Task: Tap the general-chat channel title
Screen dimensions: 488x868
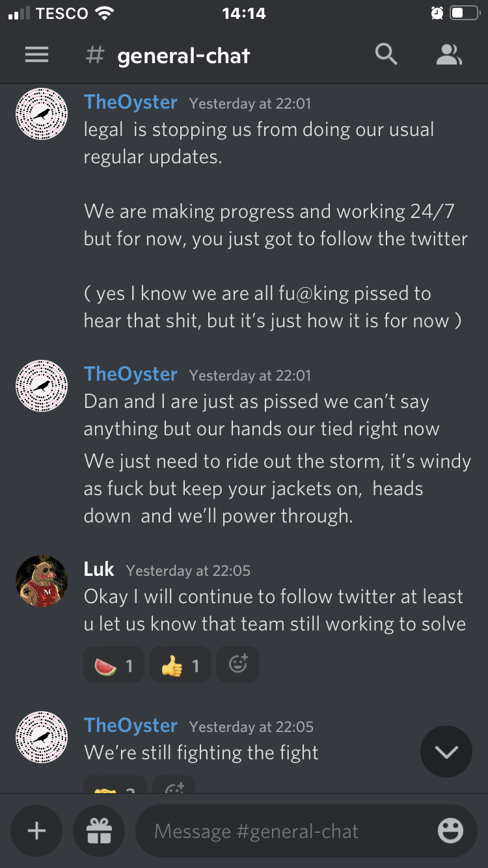Action: coord(183,56)
